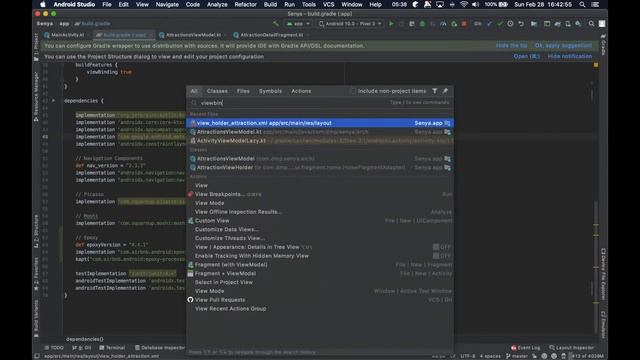Click the memory usage indicator in status bar
Screen dimensions: 640x360
click(587, 356)
